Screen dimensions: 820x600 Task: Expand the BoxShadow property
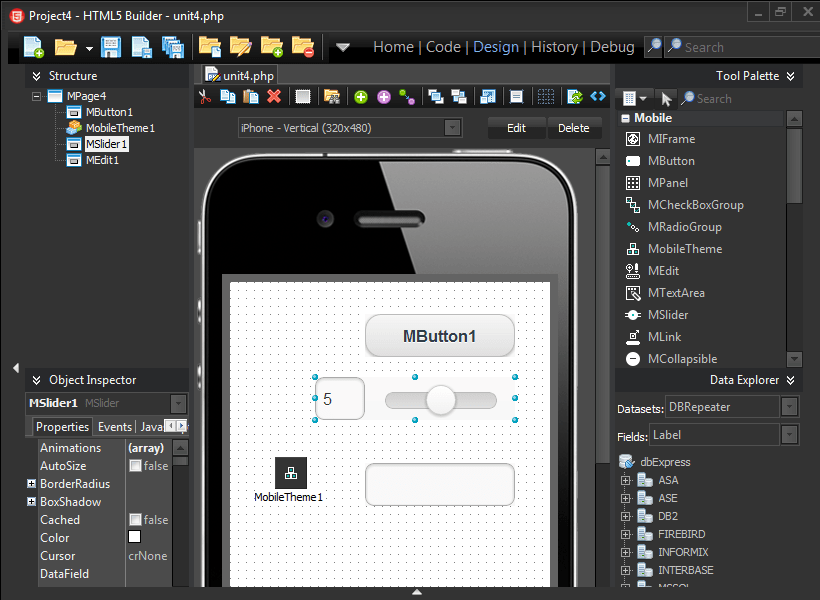tap(31, 502)
